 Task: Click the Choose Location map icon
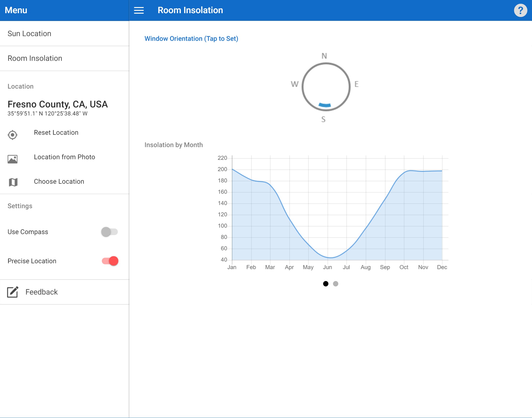(13, 182)
